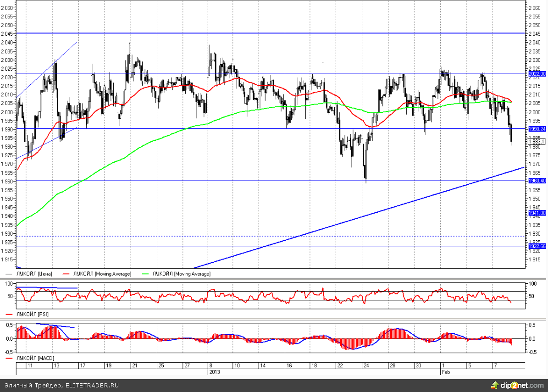Click date 21 on the time axis
The image size is (548, 392).
tap(134, 366)
